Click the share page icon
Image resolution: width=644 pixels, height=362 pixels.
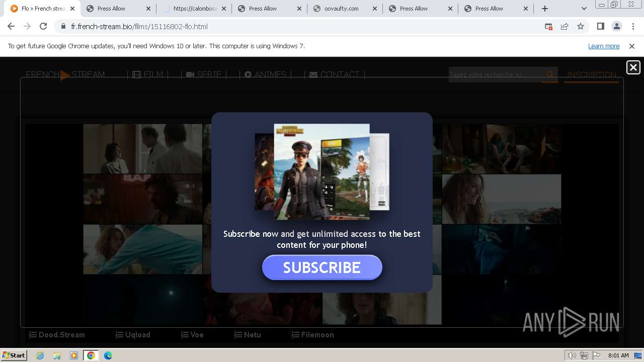pyautogui.click(x=565, y=26)
